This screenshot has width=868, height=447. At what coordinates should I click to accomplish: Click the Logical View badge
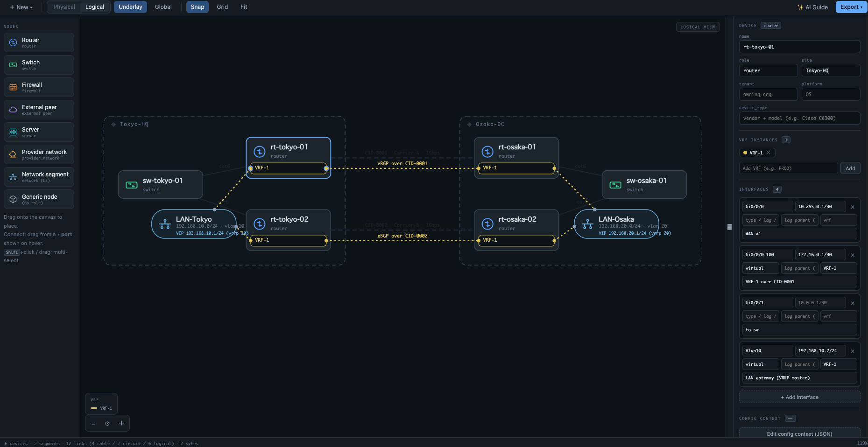[698, 27]
